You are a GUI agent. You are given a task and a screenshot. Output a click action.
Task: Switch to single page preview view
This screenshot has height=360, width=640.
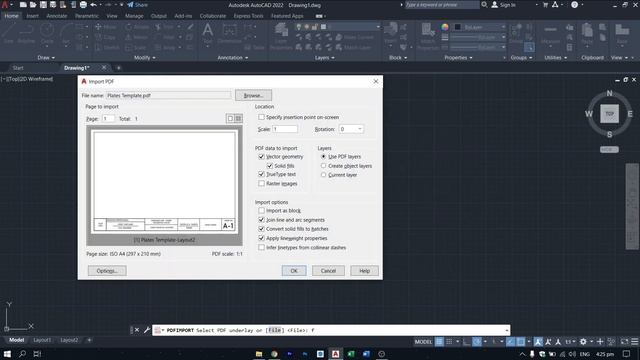click(x=230, y=119)
